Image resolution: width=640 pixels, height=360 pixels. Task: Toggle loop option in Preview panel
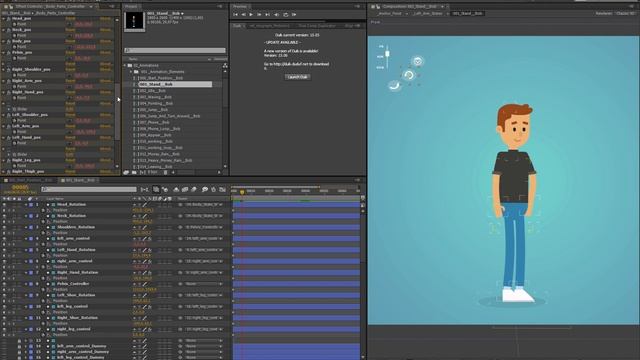click(x=285, y=14)
